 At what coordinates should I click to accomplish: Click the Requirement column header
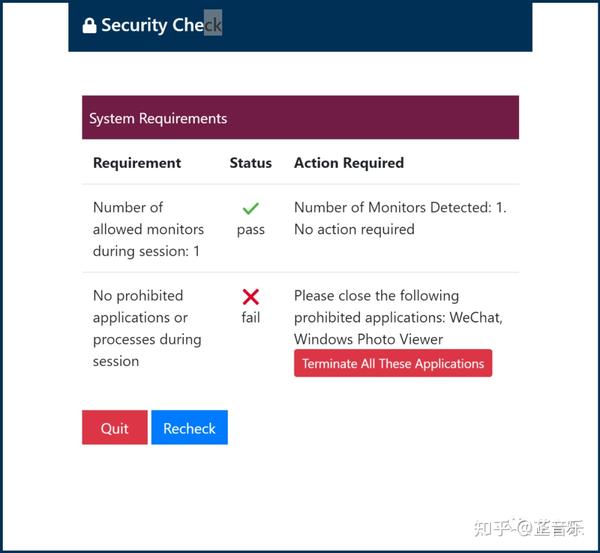137,163
